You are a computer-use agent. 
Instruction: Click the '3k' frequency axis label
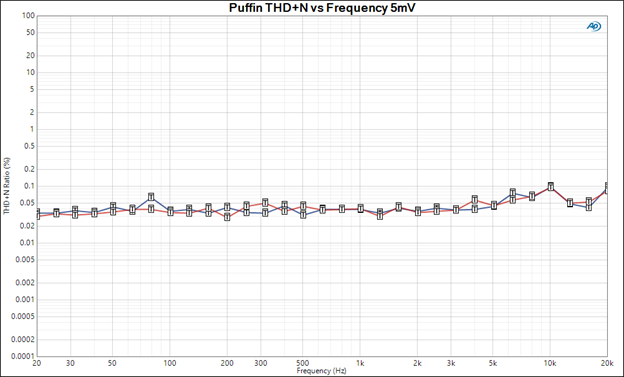point(451,363)
